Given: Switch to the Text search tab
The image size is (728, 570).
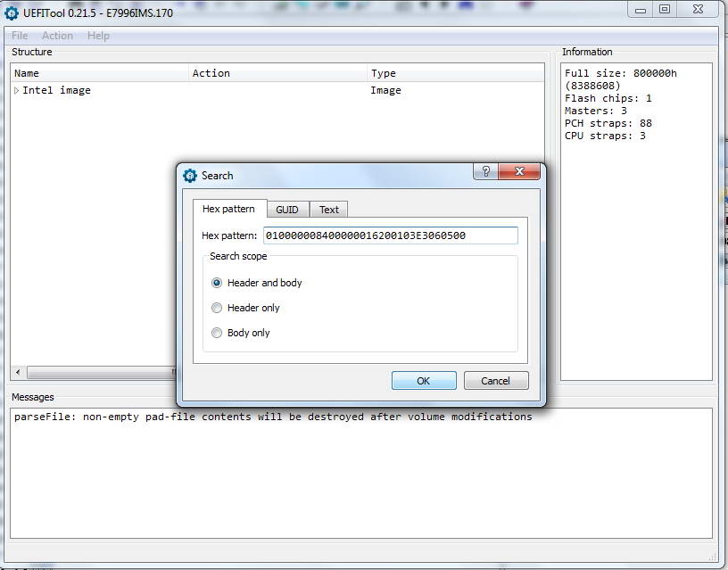Looking at the screenshot, I should coord(328,210).
